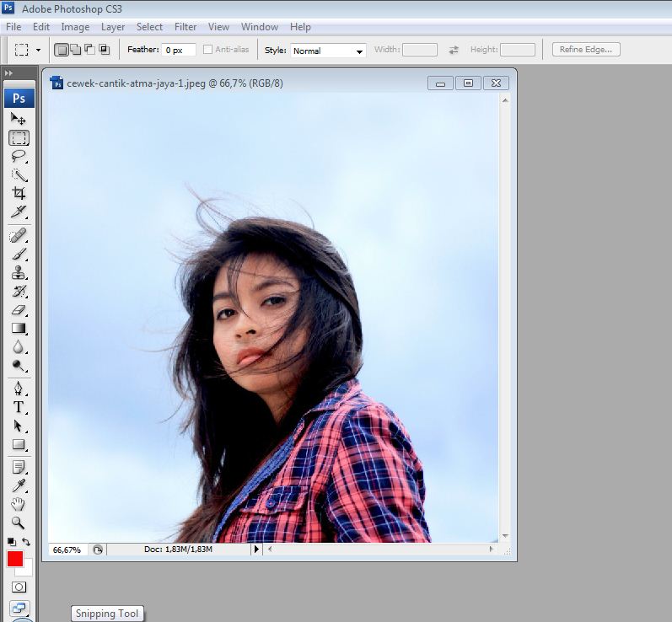Open the Filter menu
The image size is (672, 622).
tap(185, 27)
